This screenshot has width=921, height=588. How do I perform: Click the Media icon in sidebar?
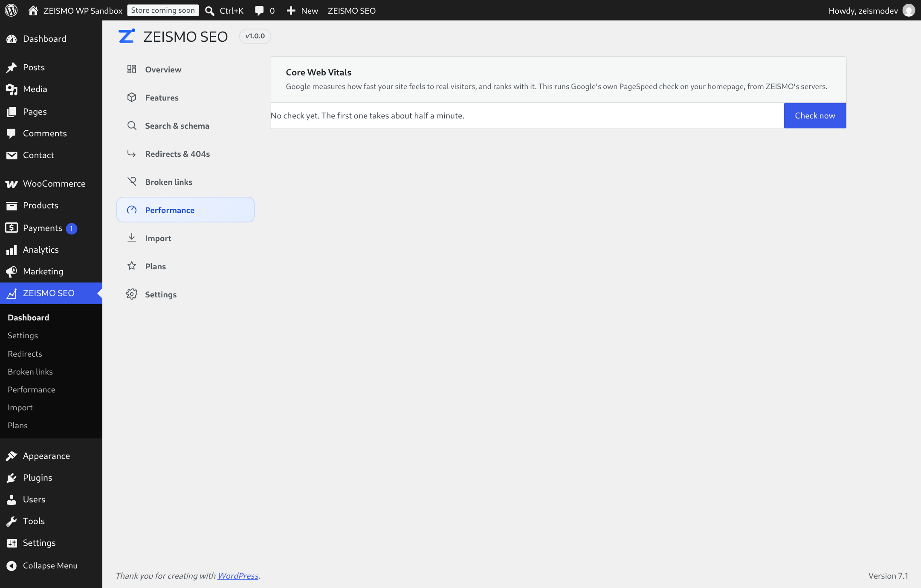12,89
